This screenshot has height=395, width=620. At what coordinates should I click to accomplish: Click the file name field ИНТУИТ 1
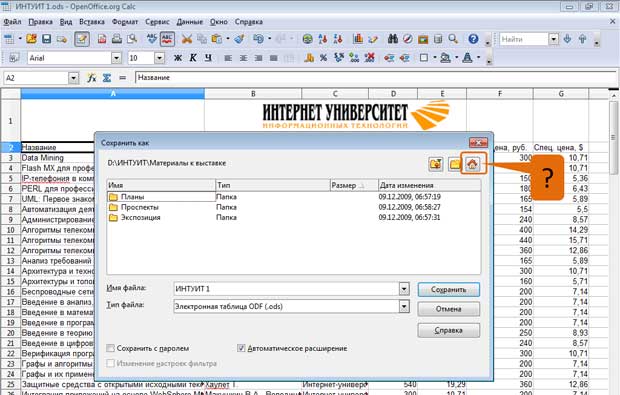click(x=286, y=289)
